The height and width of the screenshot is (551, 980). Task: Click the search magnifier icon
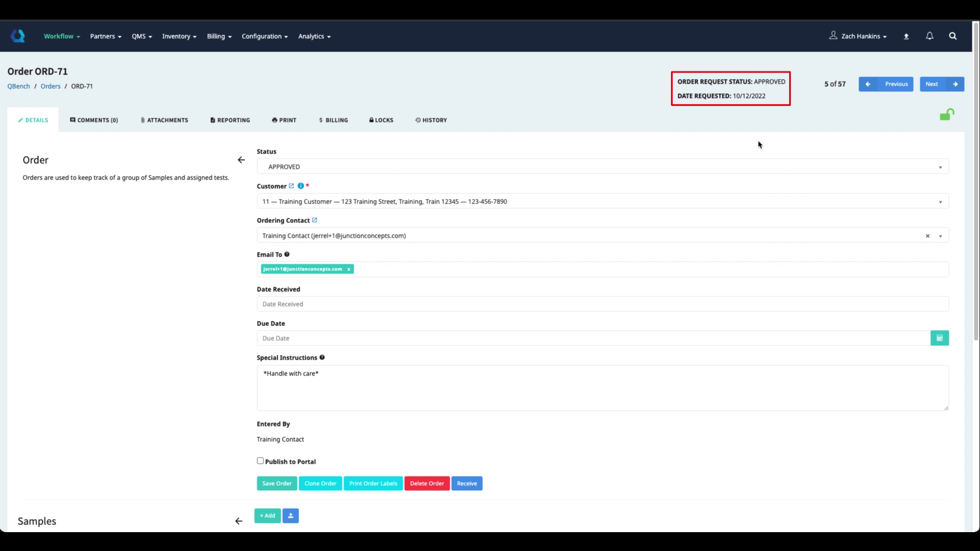[952, 36]
